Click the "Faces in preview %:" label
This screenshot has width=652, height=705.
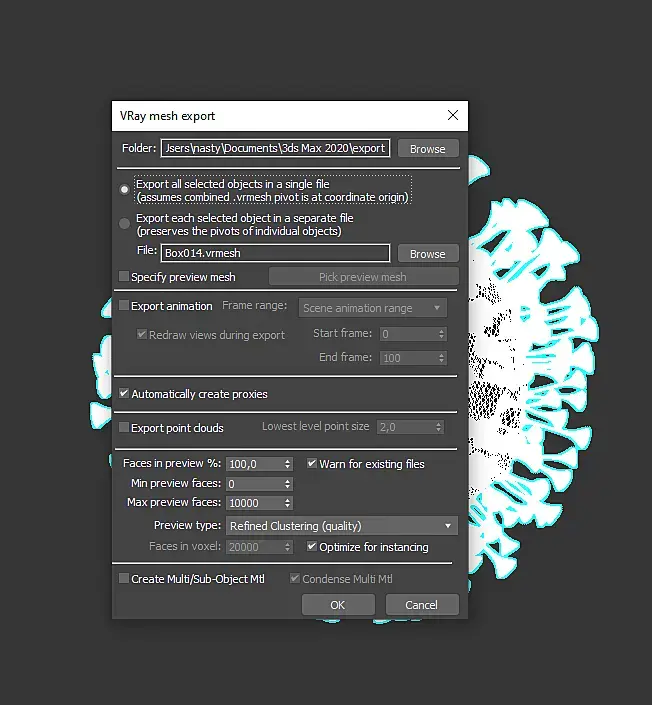pos(172,463)
